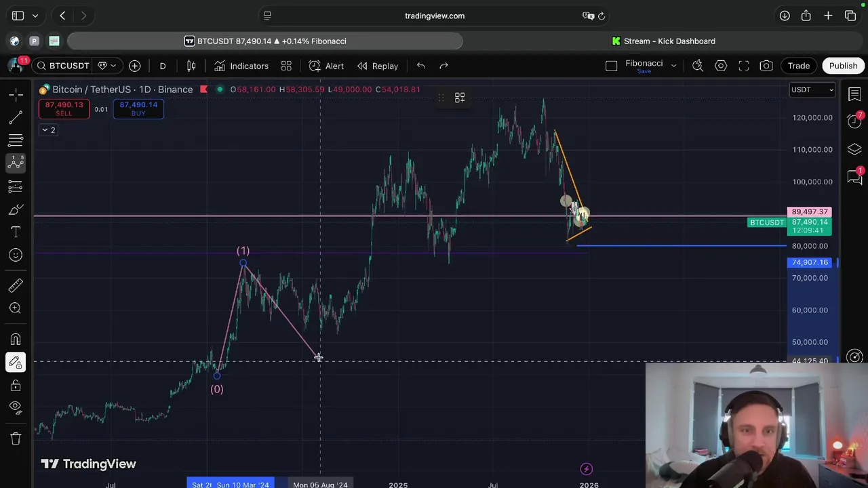This screenshot has width=868, height=488.
Task: Open the chart layout selector square
Action: (x=611, y=66)
